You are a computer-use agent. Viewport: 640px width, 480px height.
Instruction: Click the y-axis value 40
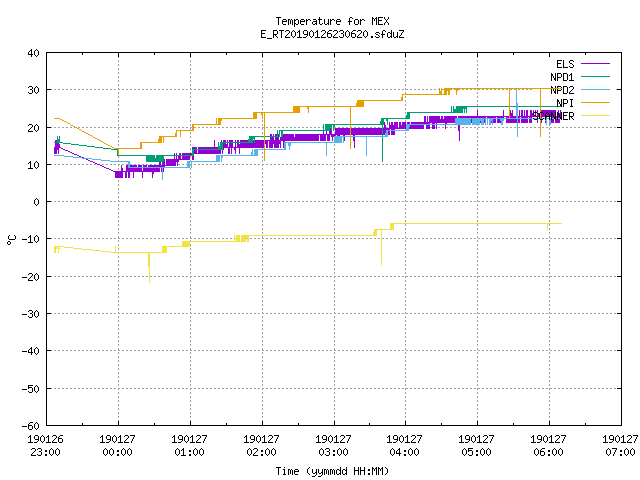pos(33,53)
